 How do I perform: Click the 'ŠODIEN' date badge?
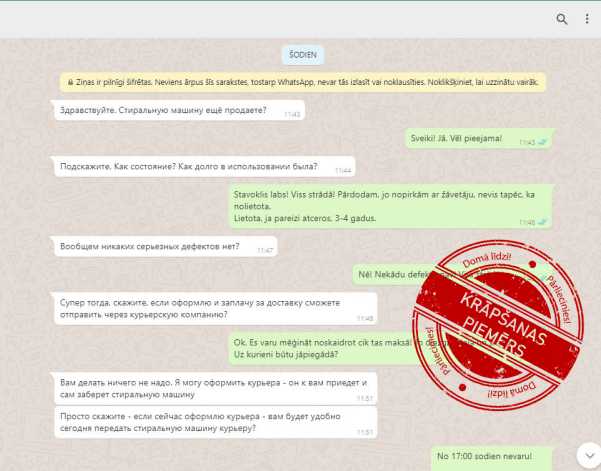pos(301,55)
